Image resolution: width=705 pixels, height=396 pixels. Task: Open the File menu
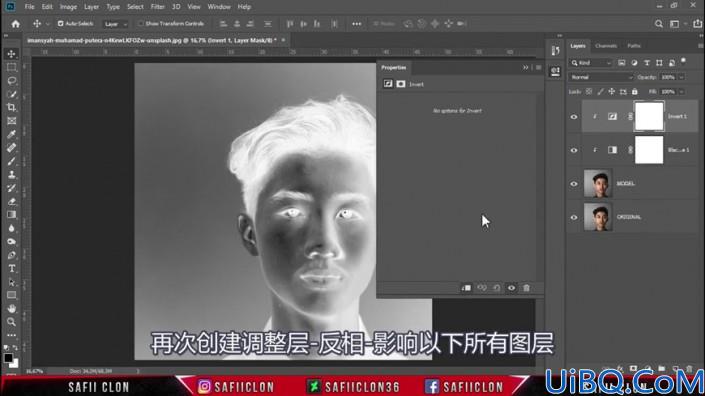30,7
